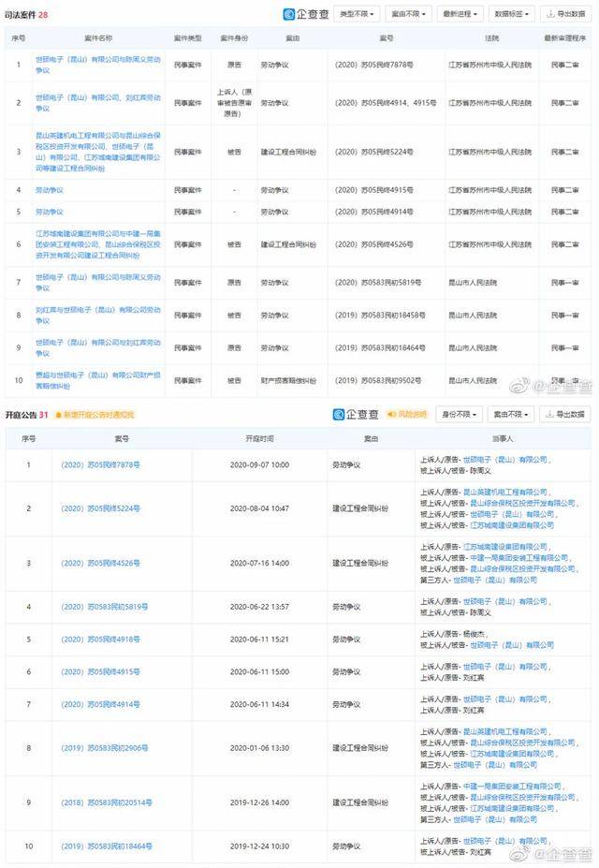Open (2020)苏0583民初5819号 link in 开庭公告 table
The width and height of the screenshot is (599, 868).
pos(105,607)
